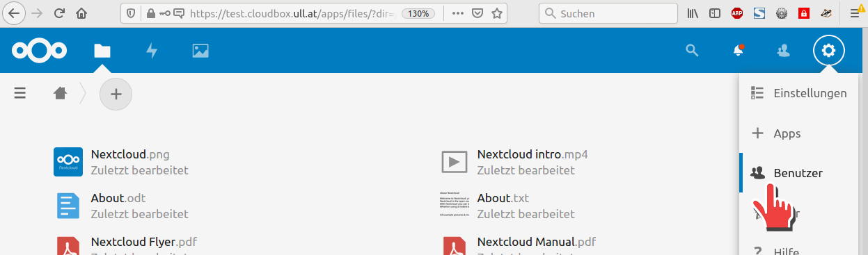
Task: Click the Nextcloud Manual PDF icon
Action: 455,245
